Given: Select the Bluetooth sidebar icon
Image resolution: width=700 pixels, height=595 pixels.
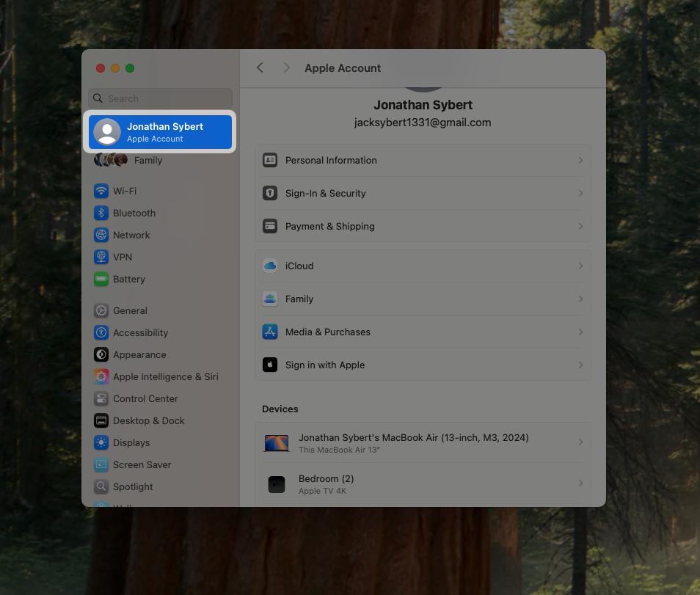Looking at the screenshot, I should click(101, 213).
